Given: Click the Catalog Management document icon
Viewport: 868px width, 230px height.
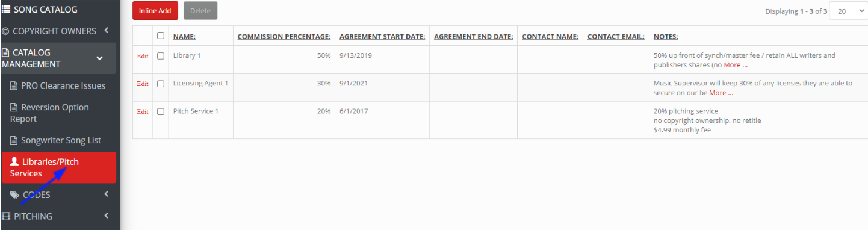Looking at the screenshot, I should (x=5, y=52).
